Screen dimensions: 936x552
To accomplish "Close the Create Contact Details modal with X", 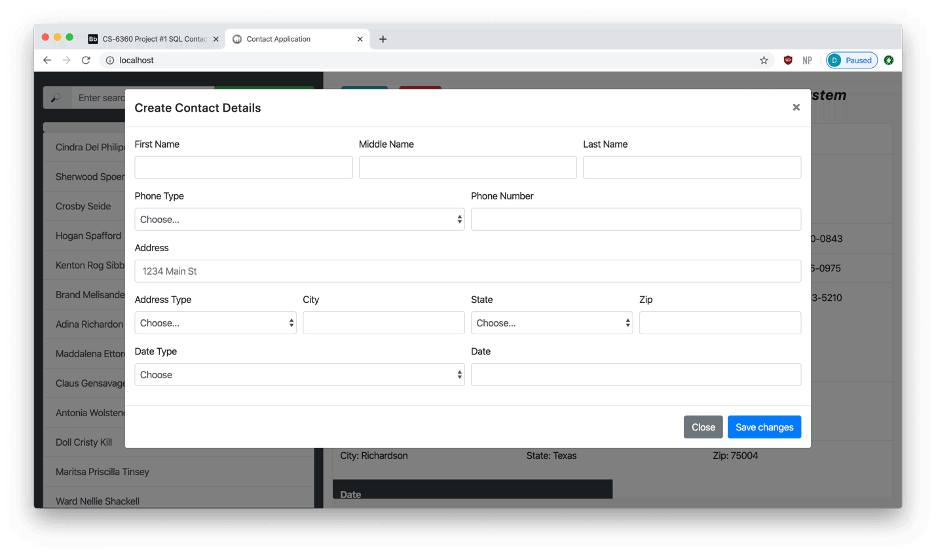I will [796, 107].
